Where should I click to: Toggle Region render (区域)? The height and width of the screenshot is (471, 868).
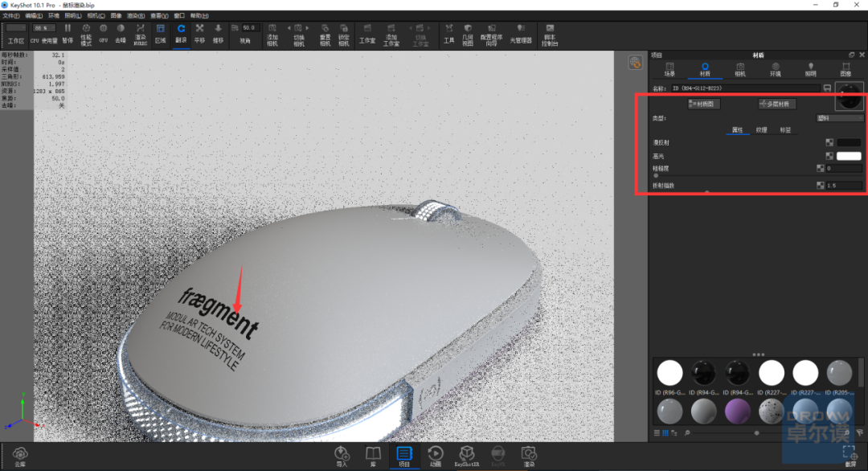coord(161,33)
